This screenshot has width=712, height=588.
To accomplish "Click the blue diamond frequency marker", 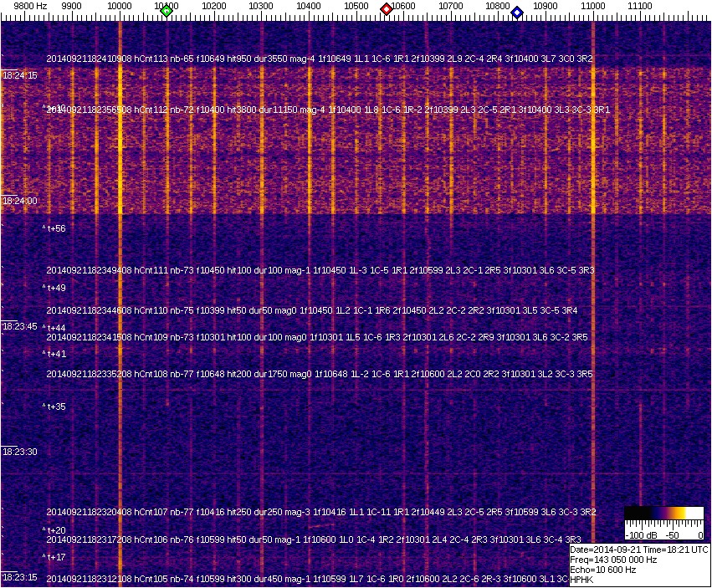I will coord(517,13).
